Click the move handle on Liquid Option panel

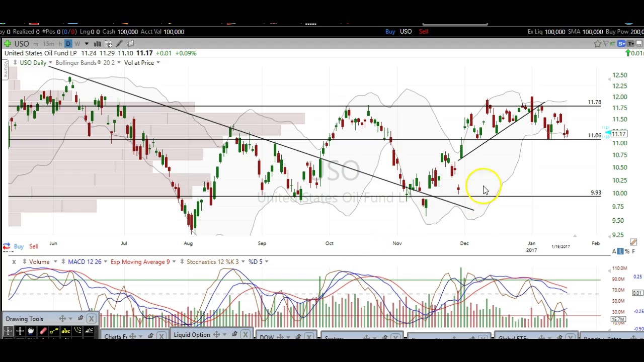pos(216,334)
